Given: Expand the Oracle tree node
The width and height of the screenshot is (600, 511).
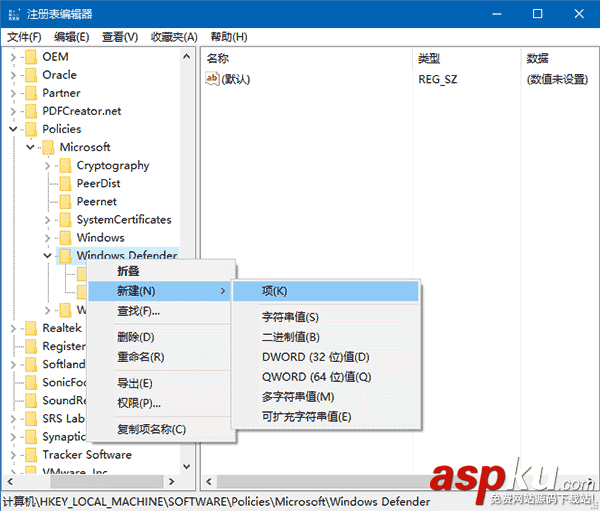Looking at the screenshot, I should point(13,75).
